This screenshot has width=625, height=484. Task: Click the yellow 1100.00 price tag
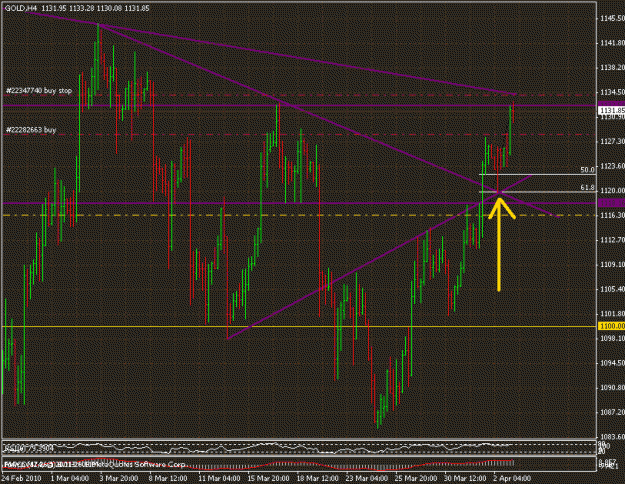611,326
